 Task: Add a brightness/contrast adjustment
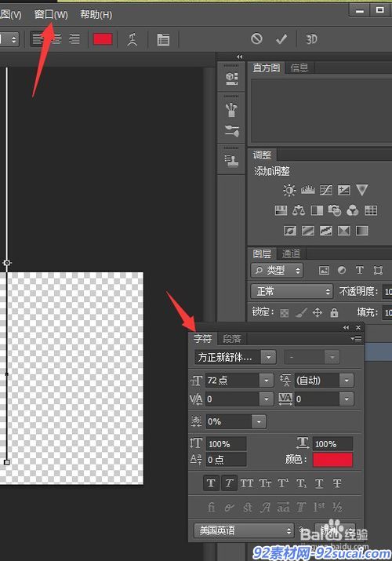click(289, 190)
